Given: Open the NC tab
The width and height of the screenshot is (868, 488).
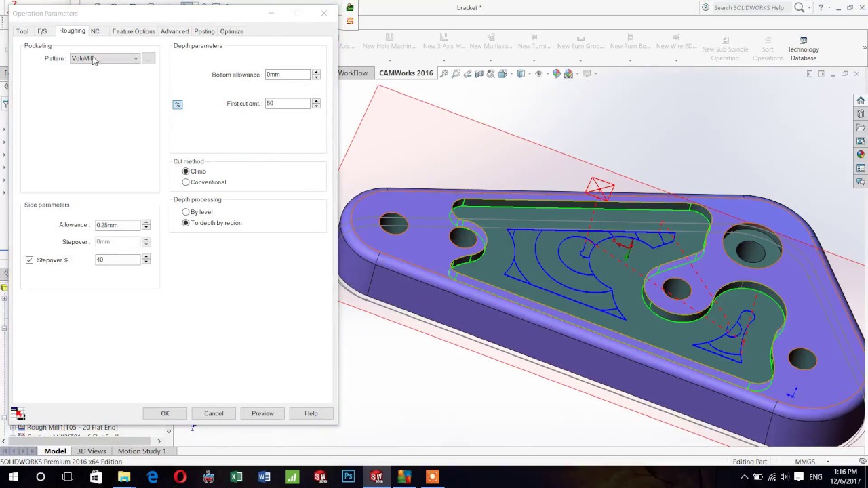Looking at the screenshot, I should click(95, 31).
